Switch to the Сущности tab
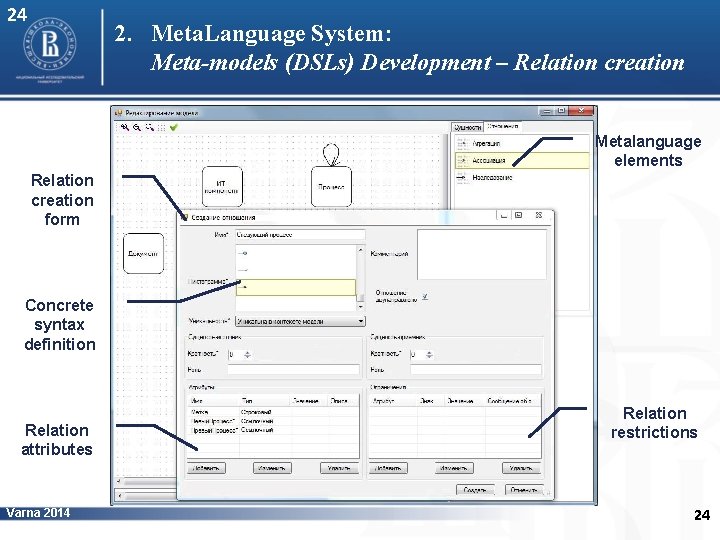 [x=467, y=127]
